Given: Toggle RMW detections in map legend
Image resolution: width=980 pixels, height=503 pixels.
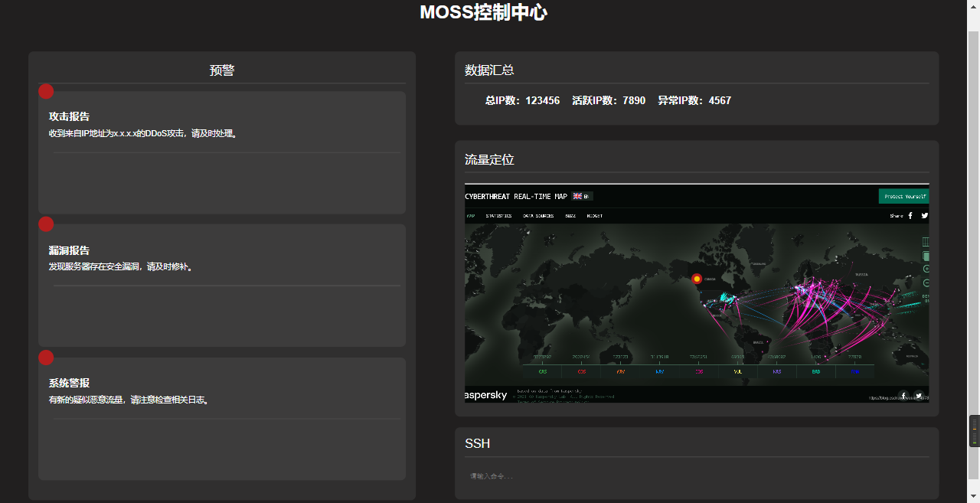Looking at the screenshot, I should pos(854,371).
